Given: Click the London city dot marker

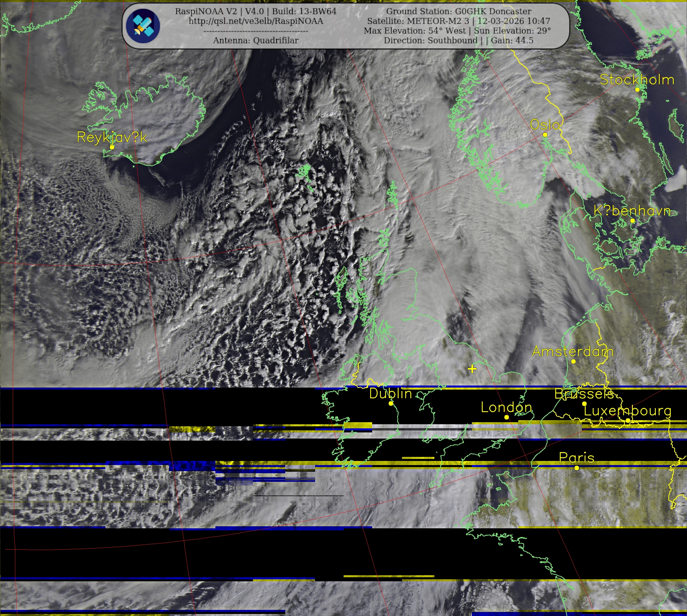Looking at the screenshot, I should tap(507, 417).
